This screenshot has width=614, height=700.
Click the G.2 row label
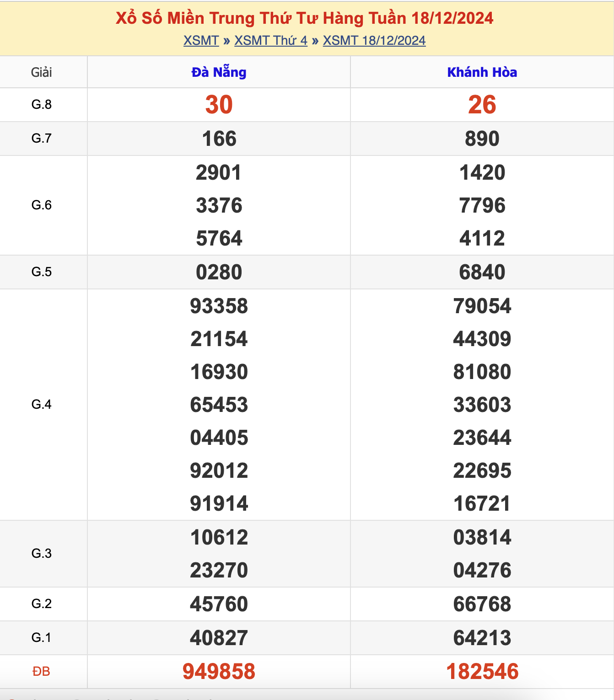pos(41,604)
